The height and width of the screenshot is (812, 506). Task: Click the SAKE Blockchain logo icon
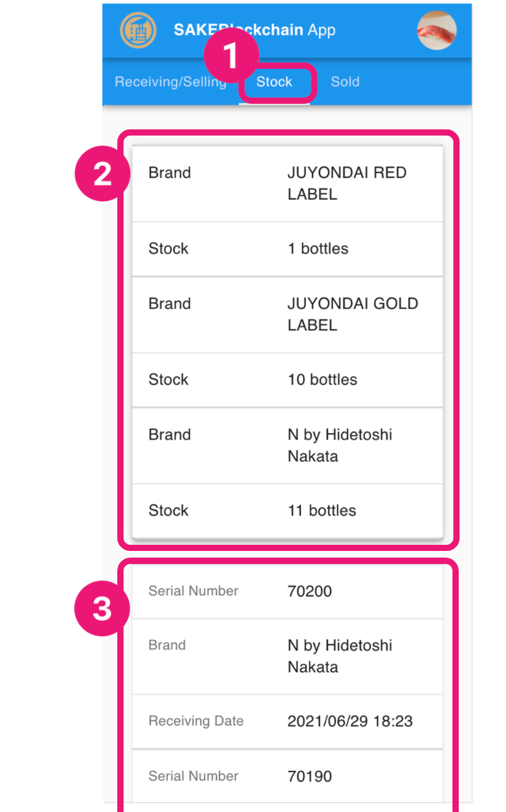point(138,30)
